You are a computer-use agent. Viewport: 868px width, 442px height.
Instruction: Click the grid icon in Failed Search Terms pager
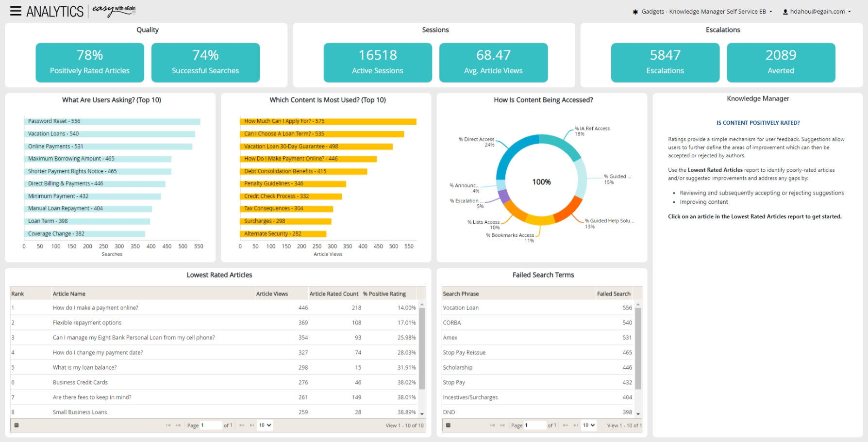449,425
